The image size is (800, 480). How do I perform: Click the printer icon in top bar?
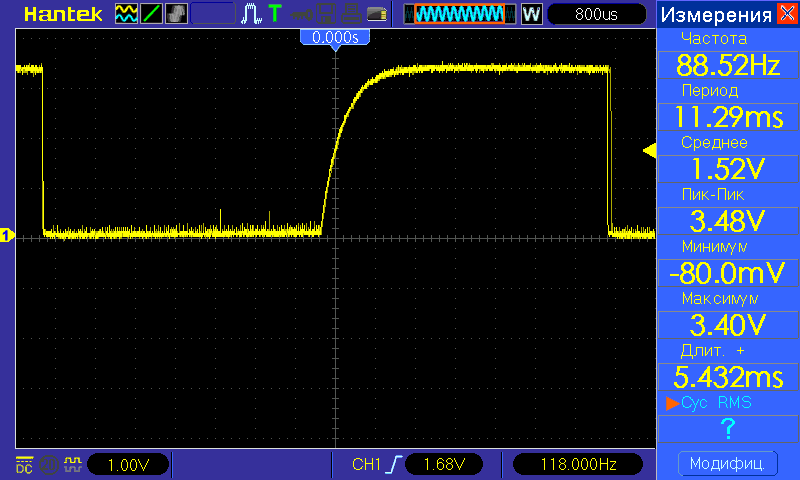coord(349,14)
